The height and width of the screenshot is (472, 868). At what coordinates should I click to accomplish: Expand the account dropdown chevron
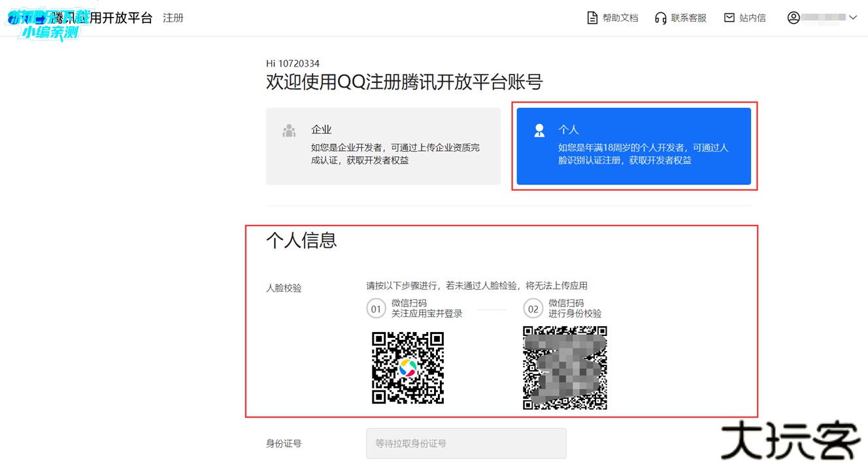coord(853,18)
